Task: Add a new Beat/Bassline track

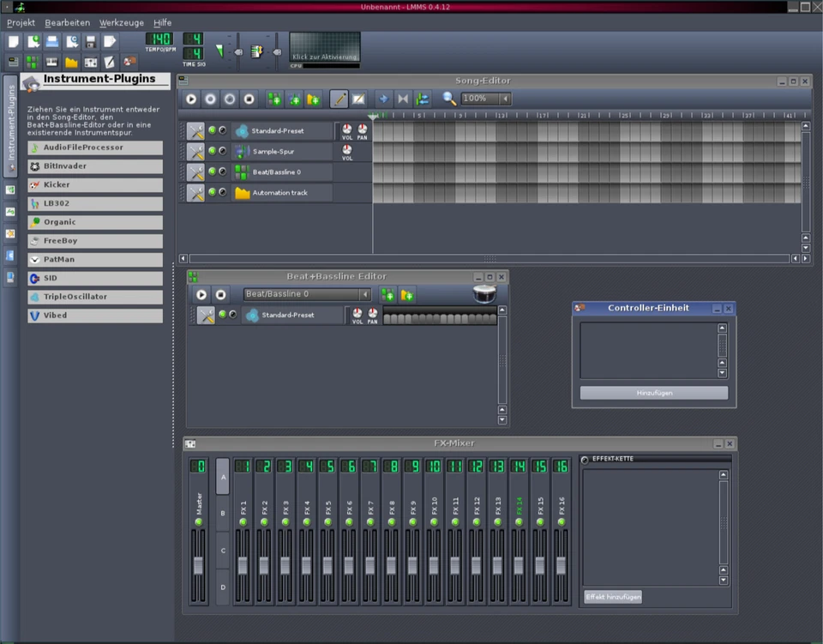Action: pos(274,99)
